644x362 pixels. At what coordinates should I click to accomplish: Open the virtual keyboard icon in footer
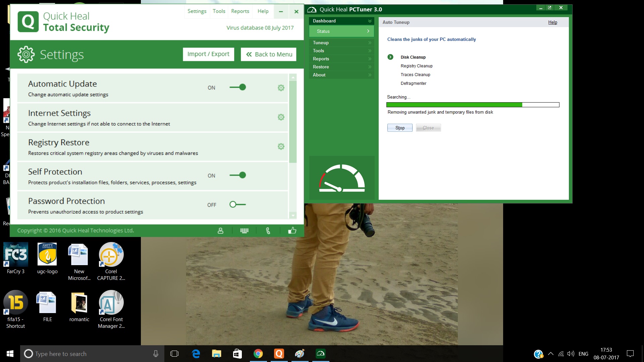(244, 231)
